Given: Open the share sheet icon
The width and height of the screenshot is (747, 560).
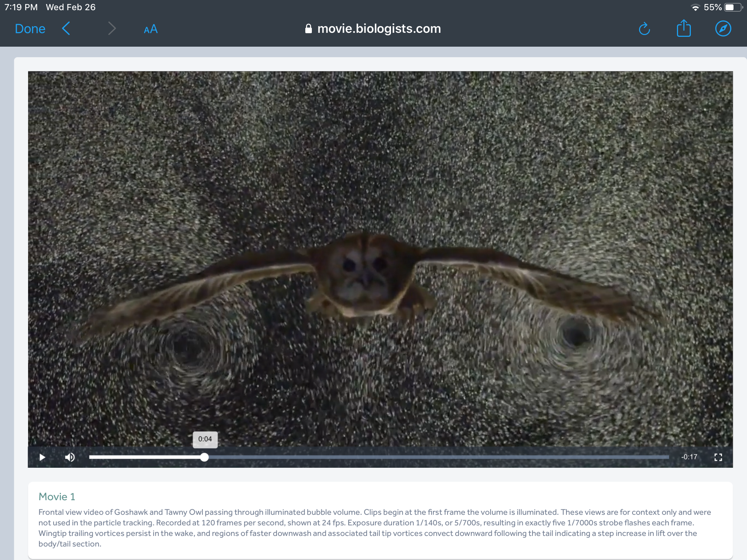Looking at the screenshot, I should tap(684, 28).
